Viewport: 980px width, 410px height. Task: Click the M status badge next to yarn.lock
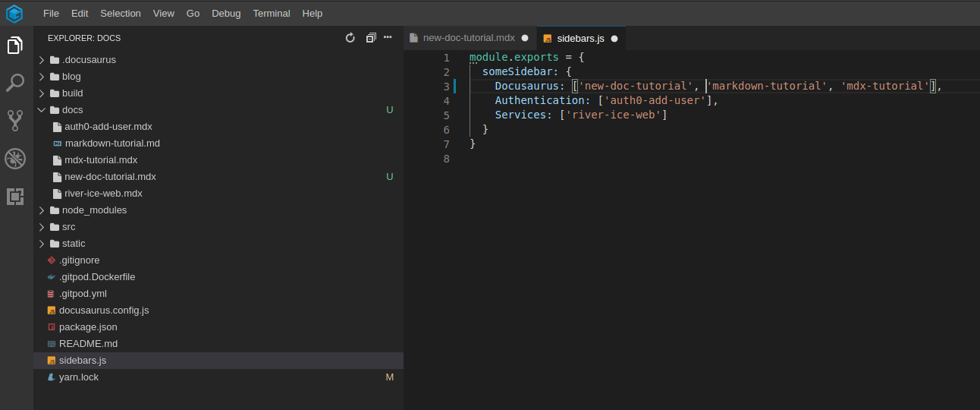[390, 377]
